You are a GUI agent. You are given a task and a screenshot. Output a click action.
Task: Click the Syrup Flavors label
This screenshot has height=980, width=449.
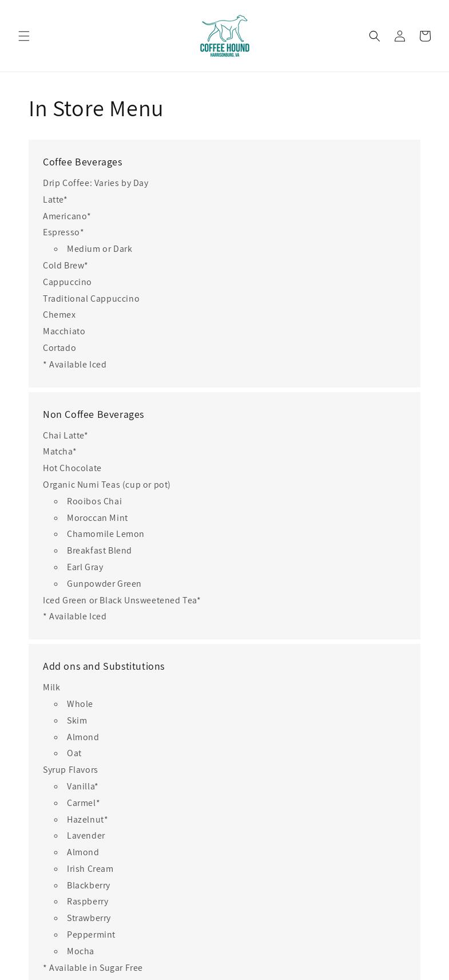[x=70, y=770]
